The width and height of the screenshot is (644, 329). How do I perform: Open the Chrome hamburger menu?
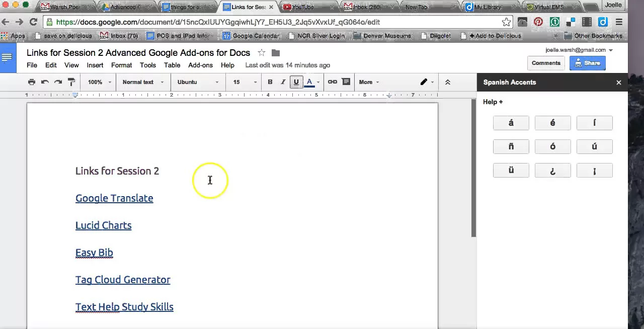click(x=619, y=22)
